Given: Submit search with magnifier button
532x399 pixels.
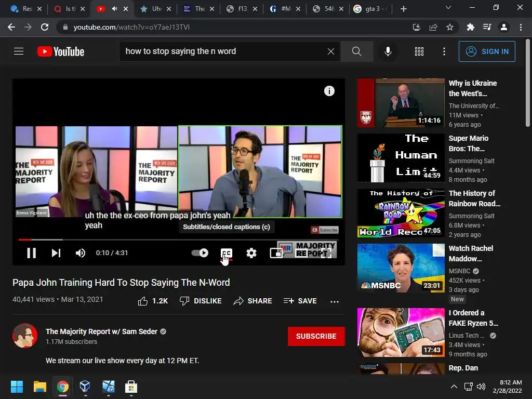Looking at the screenshot, I should (356, 51).
